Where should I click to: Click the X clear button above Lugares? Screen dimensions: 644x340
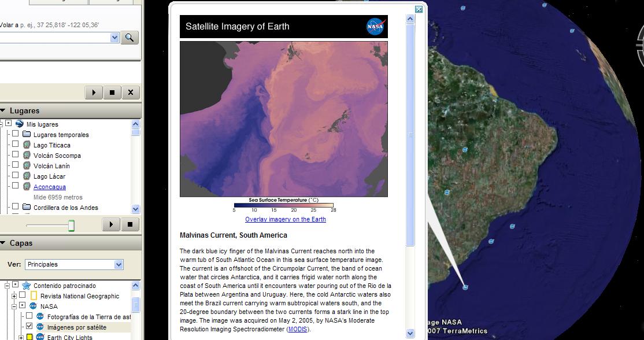coord(130,93)
